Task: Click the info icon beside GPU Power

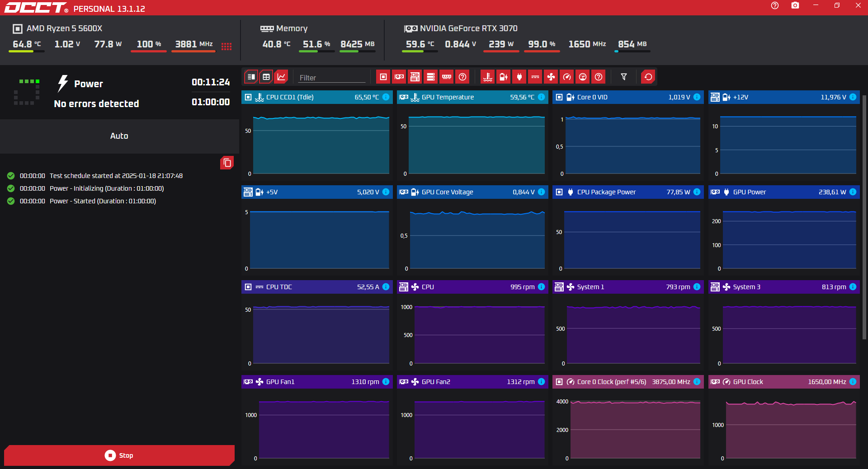Action: [853, 192]
